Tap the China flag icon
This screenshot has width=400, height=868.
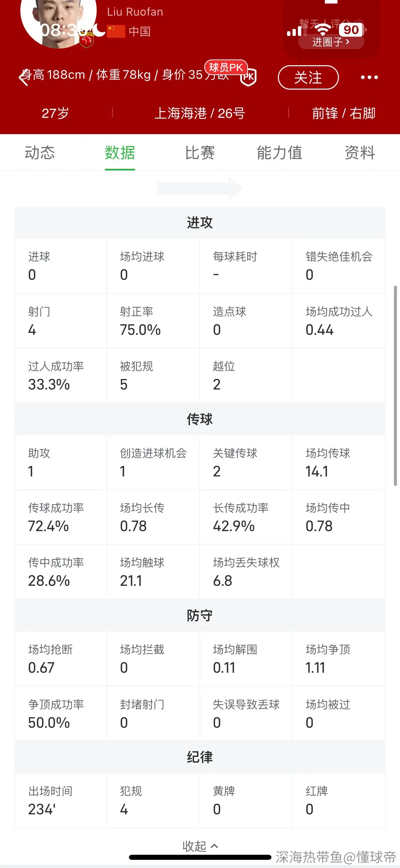click(116, 32)
